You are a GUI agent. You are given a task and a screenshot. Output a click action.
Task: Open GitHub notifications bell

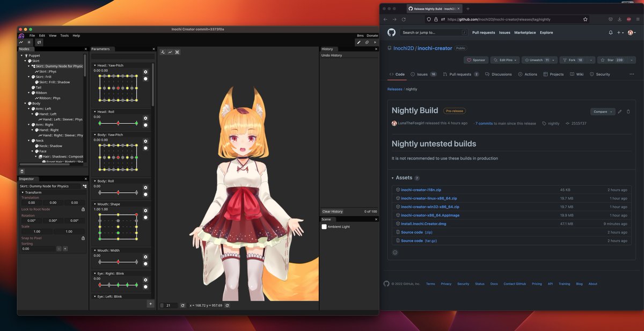click(610, 32)
